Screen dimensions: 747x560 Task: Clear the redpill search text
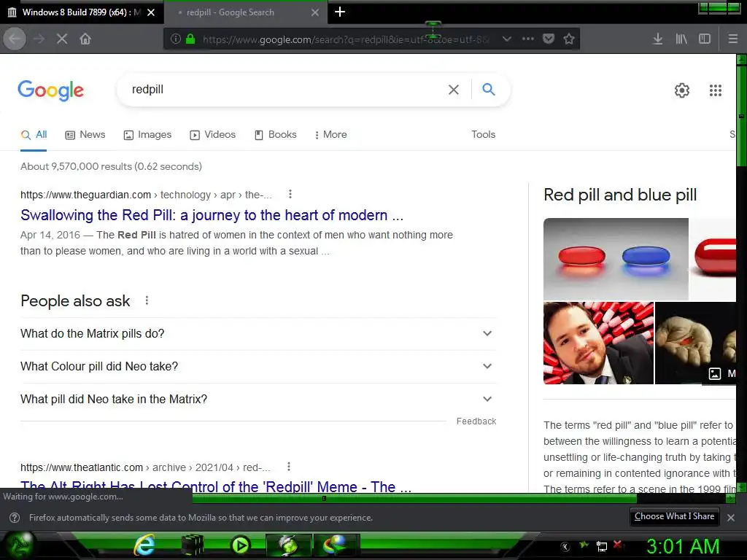click(454, 90)
